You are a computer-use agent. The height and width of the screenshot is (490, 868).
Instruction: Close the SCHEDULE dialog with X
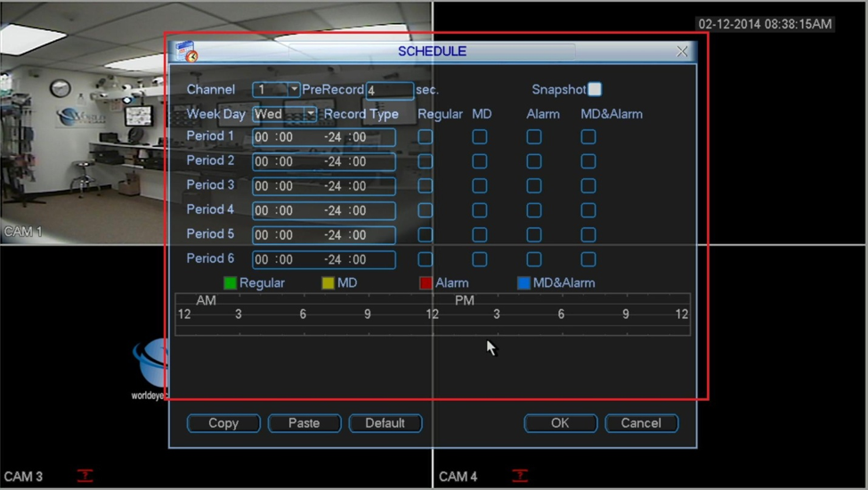point(682,52)
